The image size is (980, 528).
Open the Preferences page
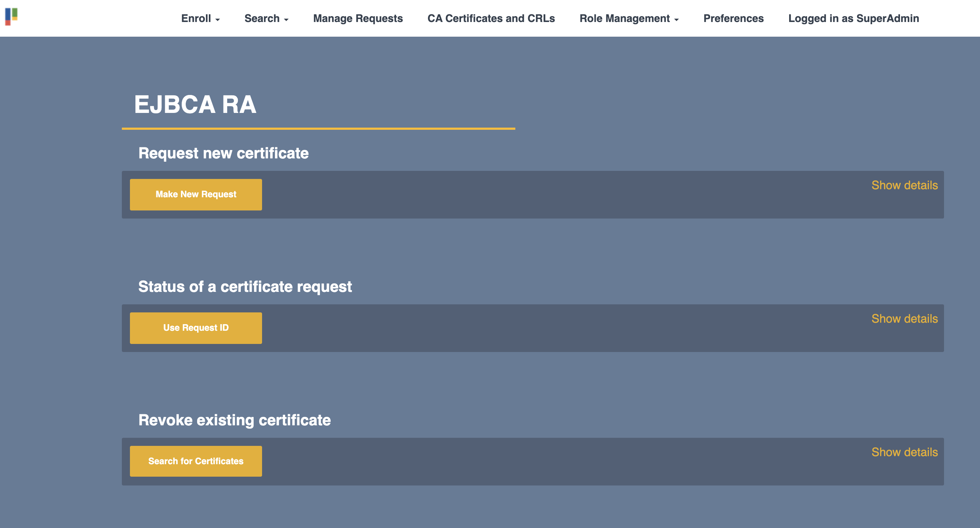(x=733, y=18)
